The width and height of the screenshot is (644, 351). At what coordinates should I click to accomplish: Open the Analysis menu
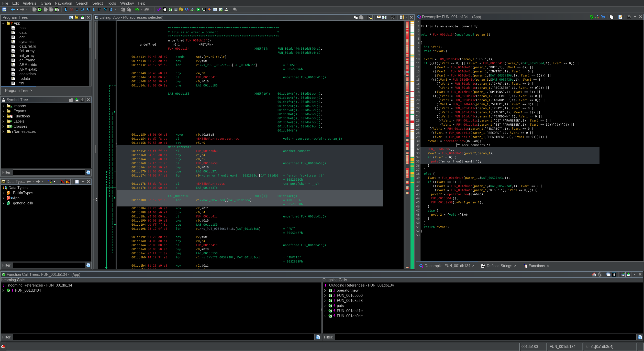point(29,3)
